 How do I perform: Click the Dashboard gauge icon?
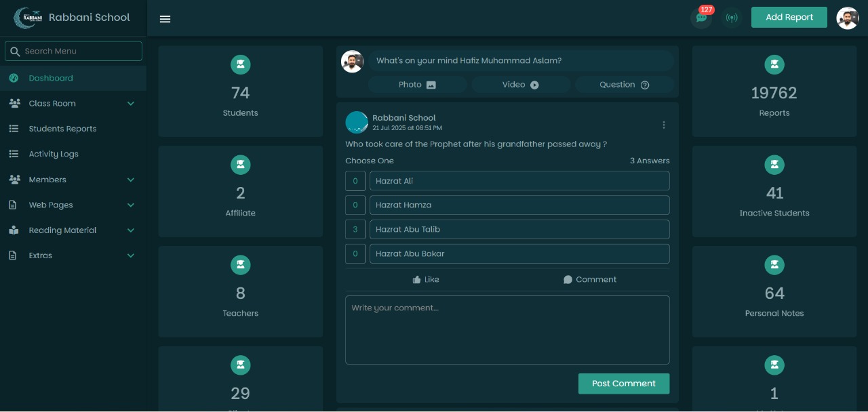tap(14, 78)
